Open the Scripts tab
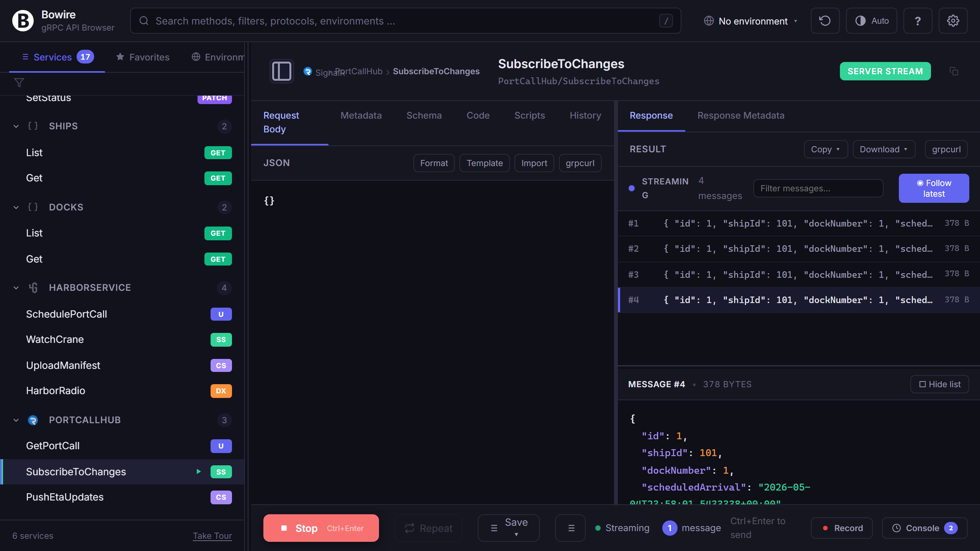 coord(529,116)
